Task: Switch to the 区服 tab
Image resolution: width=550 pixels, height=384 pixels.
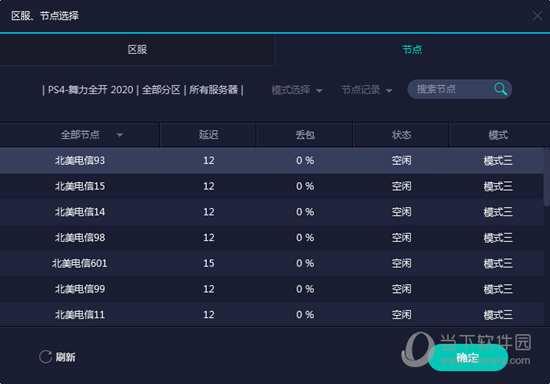Action: pyautogui.click(x=137, y=49)
